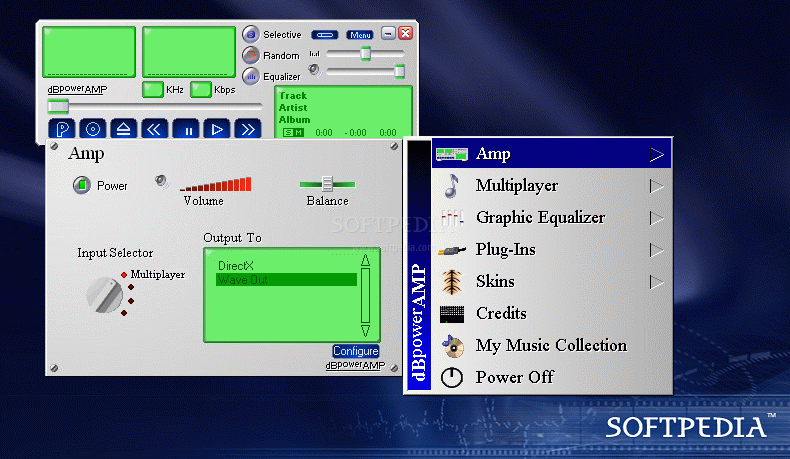This screenshot has height=459, width=790.
Task: Close the dBpowerAMP player window
Action: (406, 33)
